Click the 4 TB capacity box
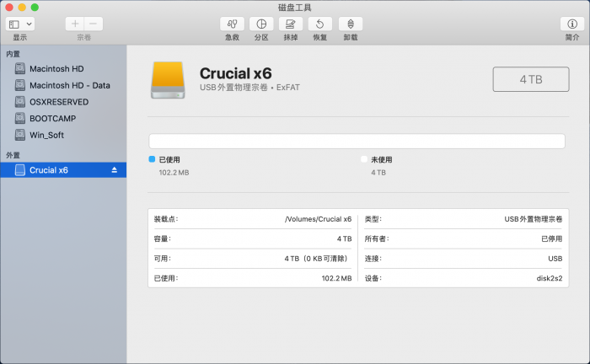 coord(530,79)
